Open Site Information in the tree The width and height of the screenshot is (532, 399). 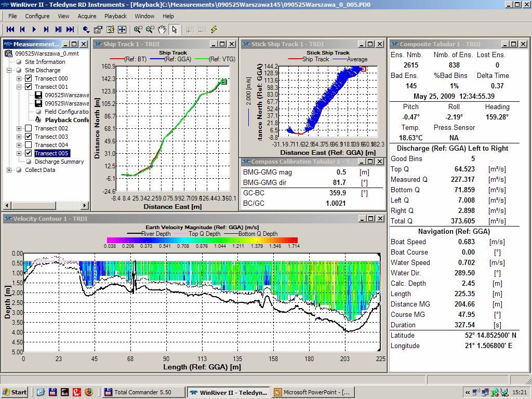click(x=45, y=62)
